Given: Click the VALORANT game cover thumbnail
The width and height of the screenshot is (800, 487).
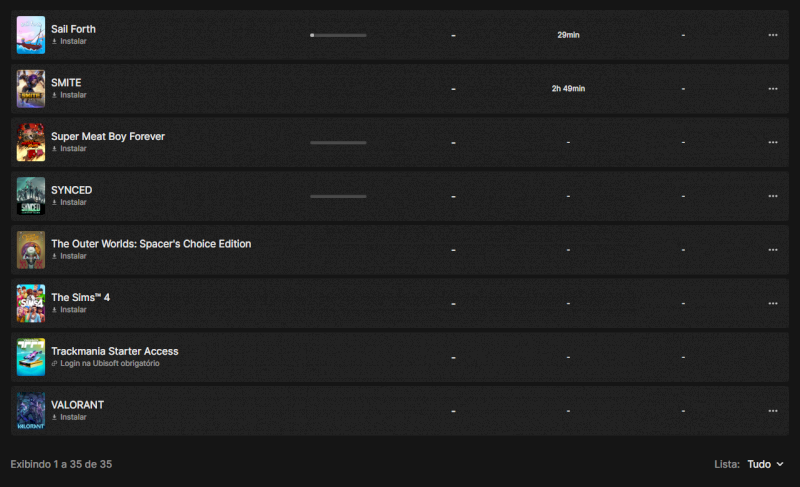Looking at the screenshot, I should click(31, 411).
